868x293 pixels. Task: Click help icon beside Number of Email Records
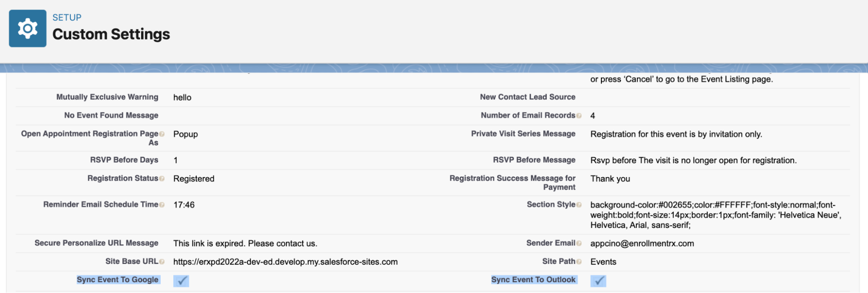coord(579,116)
